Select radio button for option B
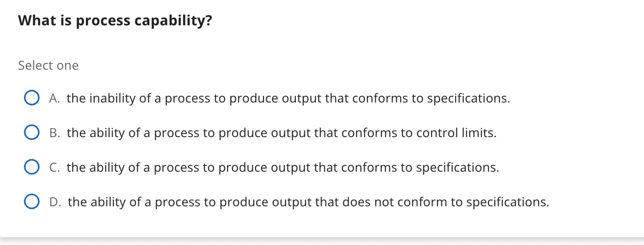Viewport: 644px width, 245px height. tap(32, 133)
